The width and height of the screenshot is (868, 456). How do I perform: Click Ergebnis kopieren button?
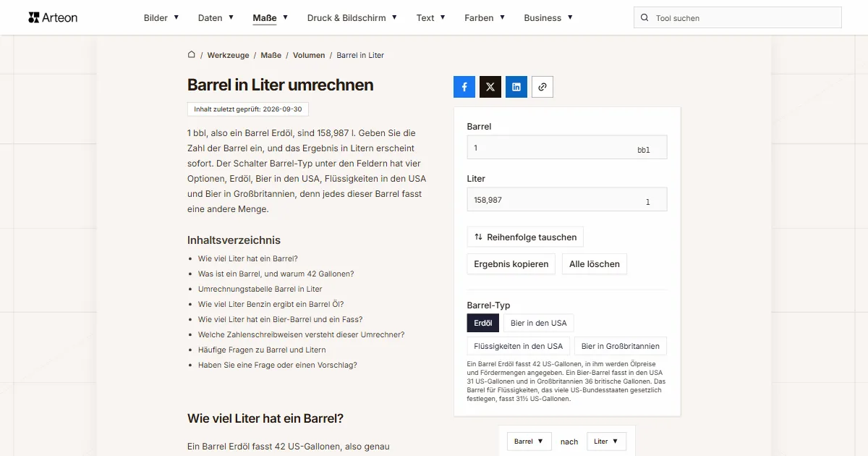[x=511, y=264]
